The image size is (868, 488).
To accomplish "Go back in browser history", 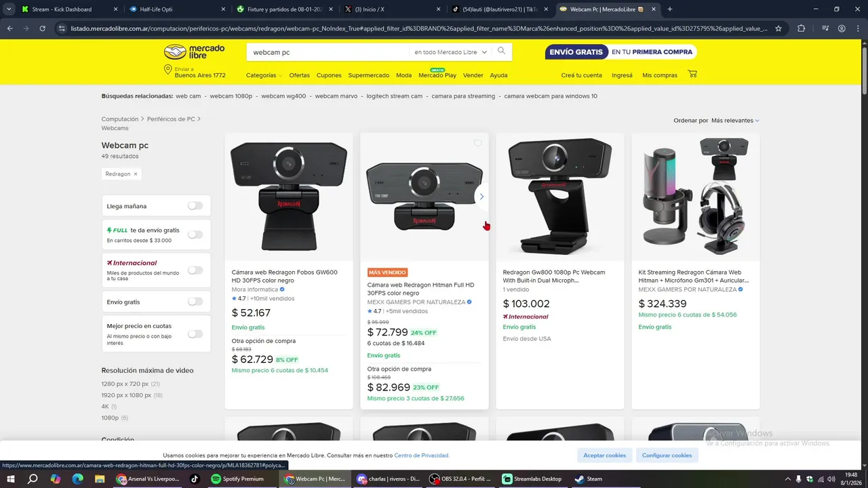I will click(9, 28).
